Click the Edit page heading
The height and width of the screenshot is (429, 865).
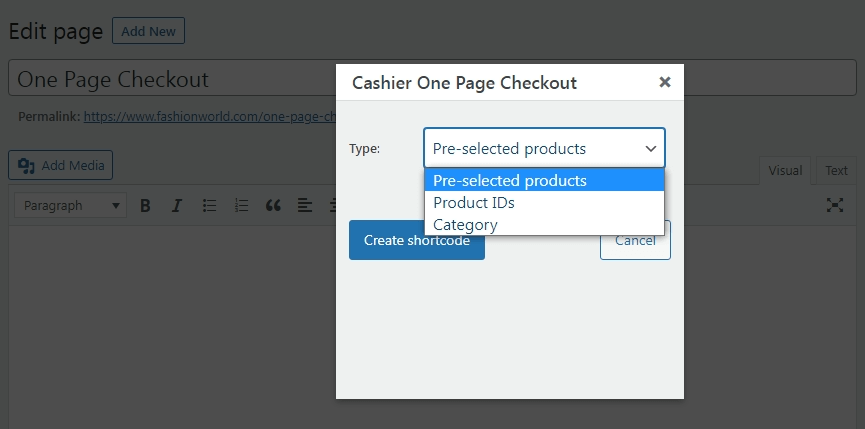tap(56, 31)
